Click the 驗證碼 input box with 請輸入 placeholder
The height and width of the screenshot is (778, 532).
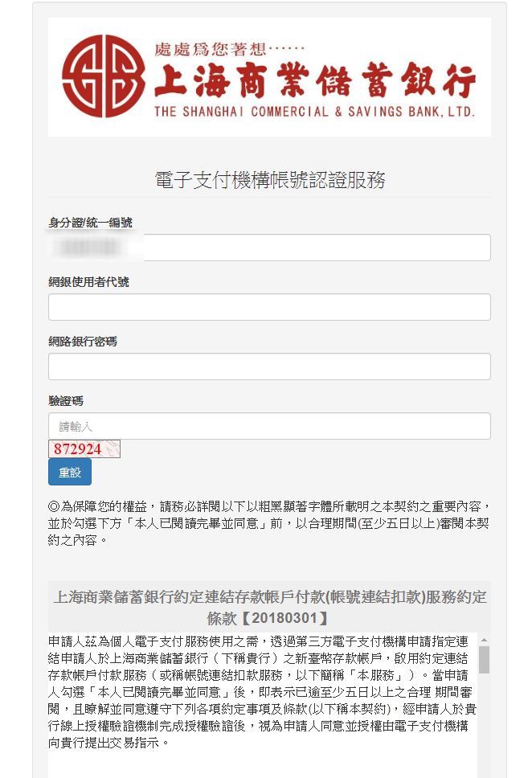coord(269,426)
